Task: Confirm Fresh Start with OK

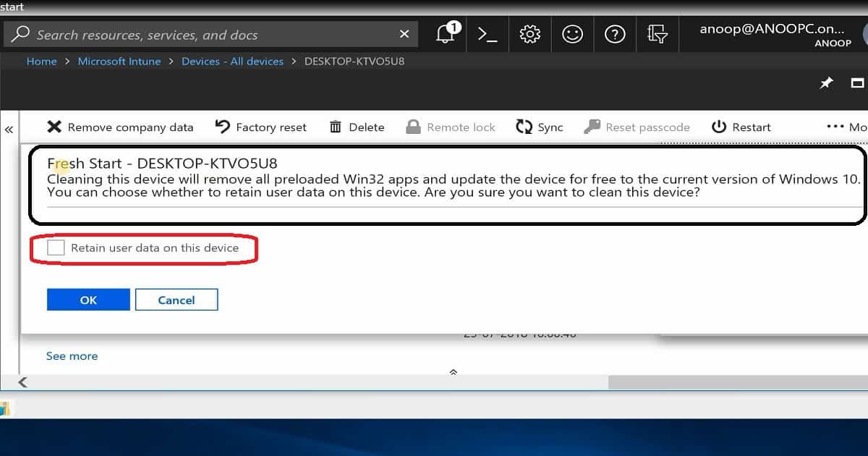Action: (88, 300)
